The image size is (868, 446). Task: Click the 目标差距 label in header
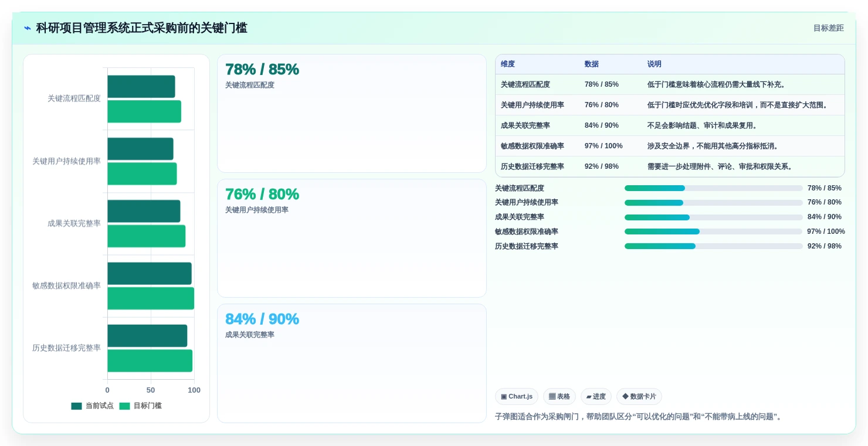[828, 28]
